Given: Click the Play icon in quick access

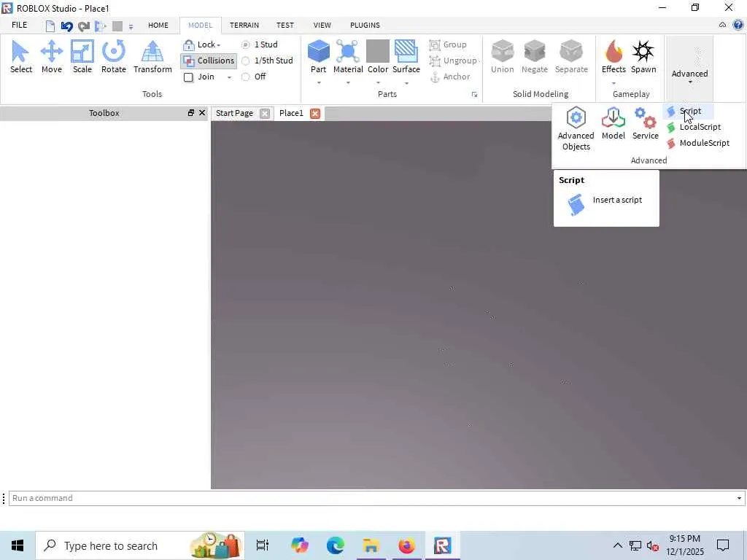Looking at the screenshot, I should click(x=100, y=26).
